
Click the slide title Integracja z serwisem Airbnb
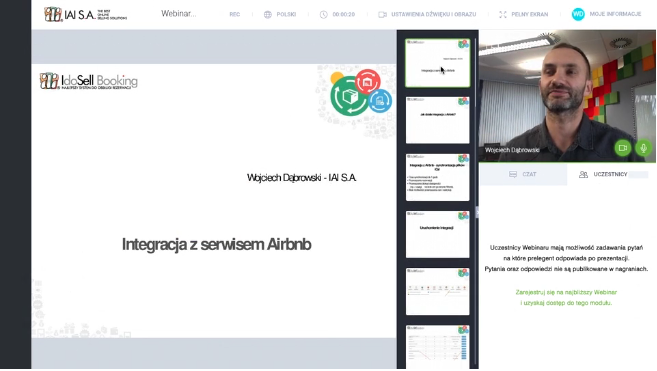pyautogui.click(x=216, y=244)
